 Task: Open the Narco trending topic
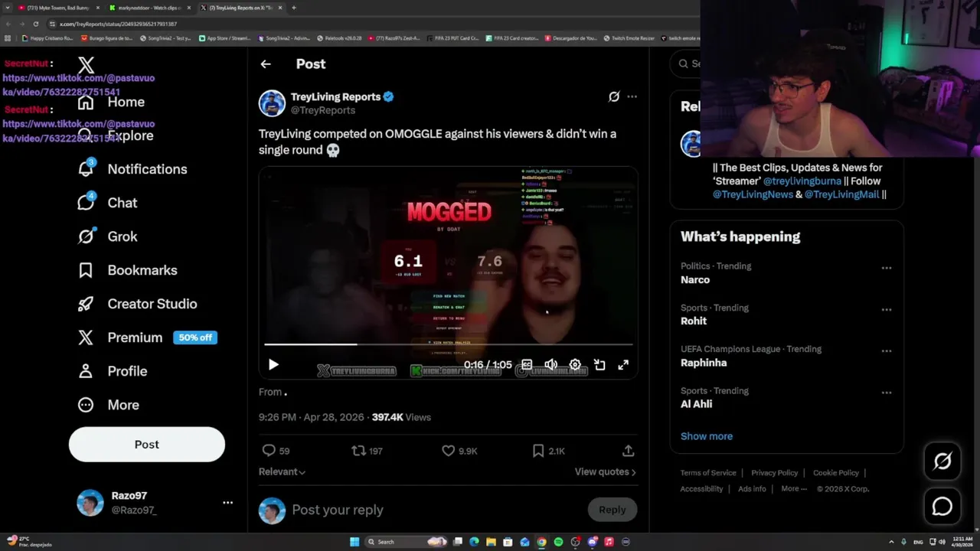coord(695,280)
